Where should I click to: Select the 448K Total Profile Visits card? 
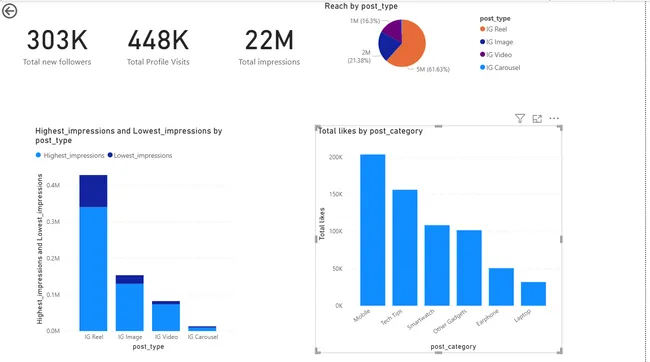coord(158,47)
